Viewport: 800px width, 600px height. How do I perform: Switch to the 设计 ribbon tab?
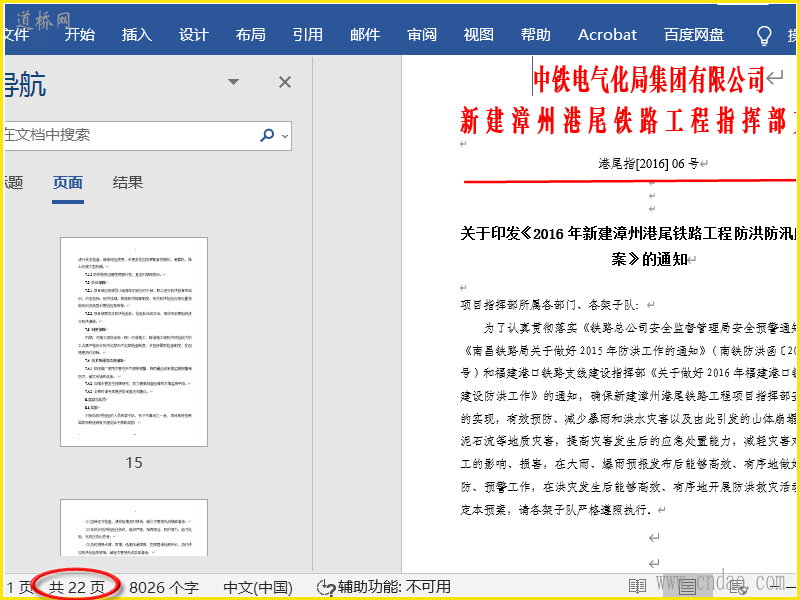tap(194, 35)
